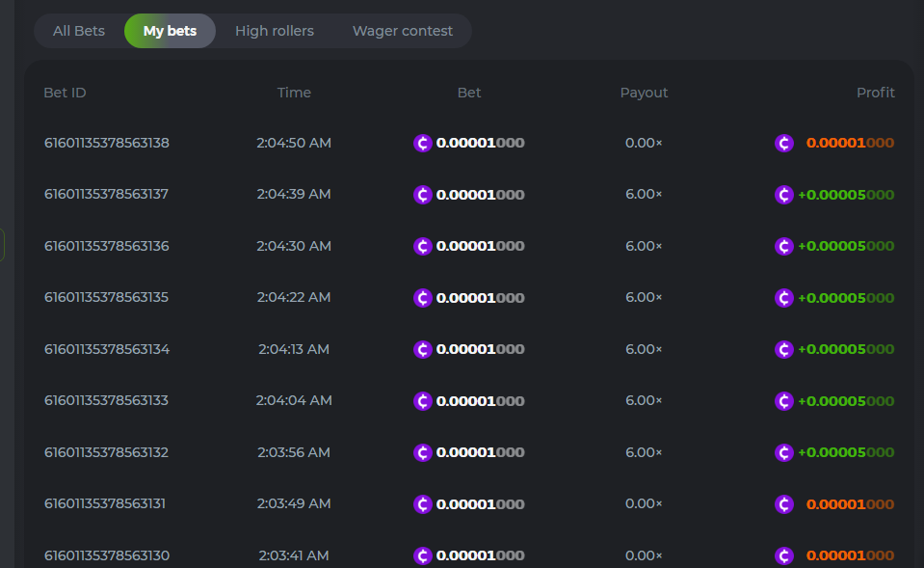Open bet ID ending in 63135
The height and width of the screenshot is (568, 924).
coord(106,298)
